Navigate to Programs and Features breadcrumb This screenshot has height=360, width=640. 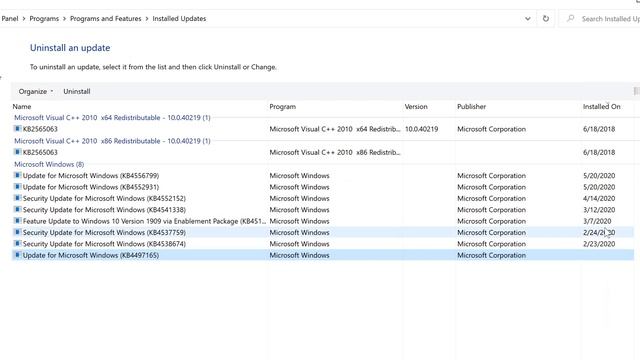click(105, 19)
